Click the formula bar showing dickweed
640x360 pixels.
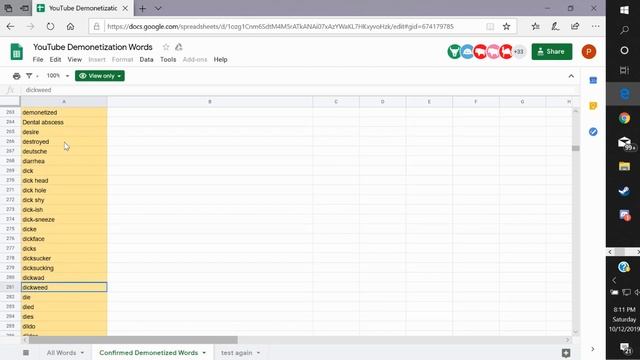tap(300, 90)
